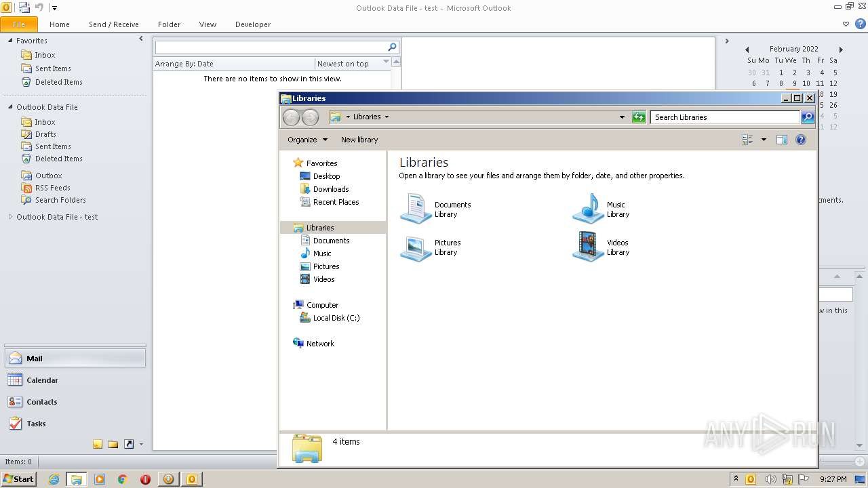The width and height of the screenshot is (868, 488).
Task: Click Change your view icon in Explorer
Action: [x=747, y=140]
